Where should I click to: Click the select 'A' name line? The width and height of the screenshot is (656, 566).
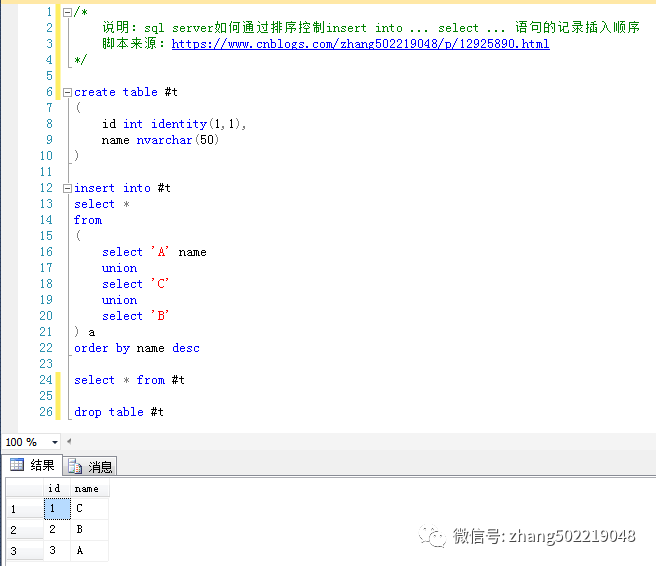[154, 252]
